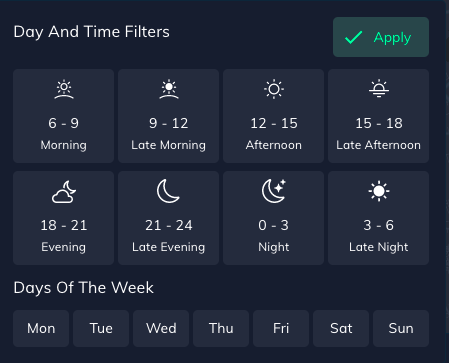The height and width of the screenshot is (363, 449).
Task: Toggle the 21 - 24 time slot
Action: [169, 218]
